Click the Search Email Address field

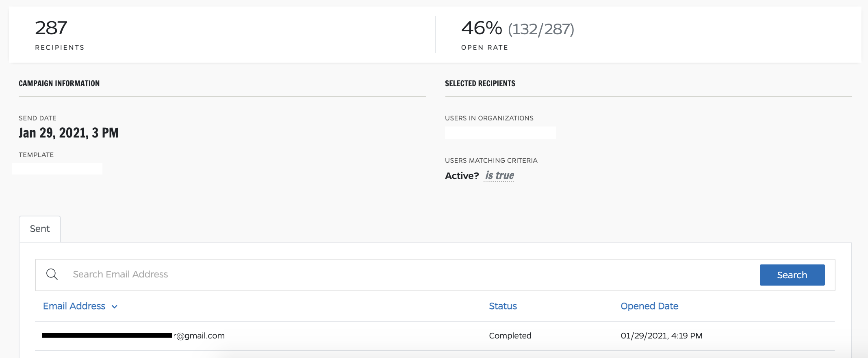coord(406,275)
